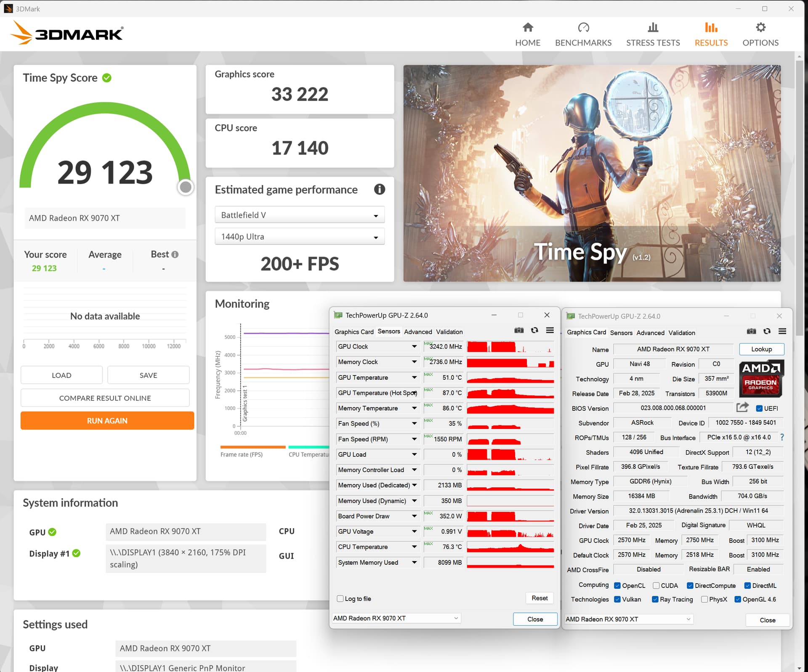Click the Bus Interface question mark
Screen dimensions: 808x672
[x=782, y=437]
